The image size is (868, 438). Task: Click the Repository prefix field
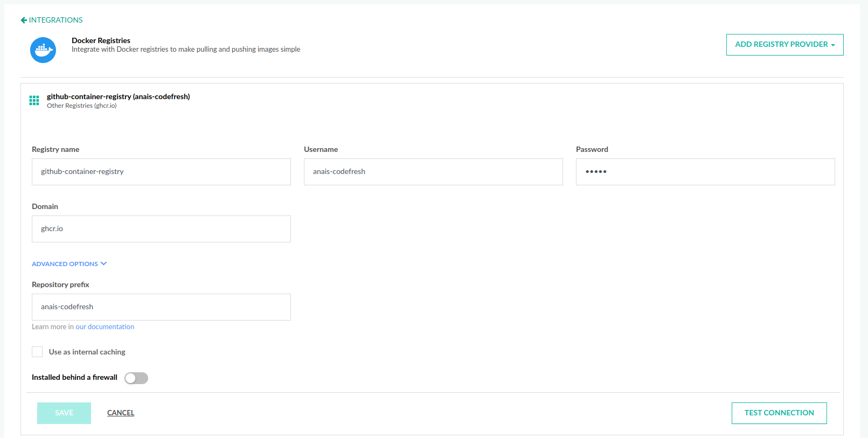click(161, 307)
